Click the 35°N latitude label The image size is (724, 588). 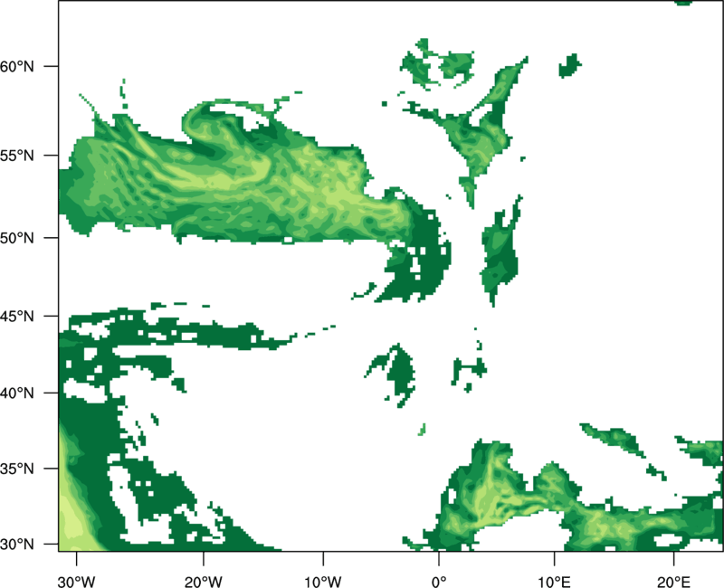coord(17,469)
